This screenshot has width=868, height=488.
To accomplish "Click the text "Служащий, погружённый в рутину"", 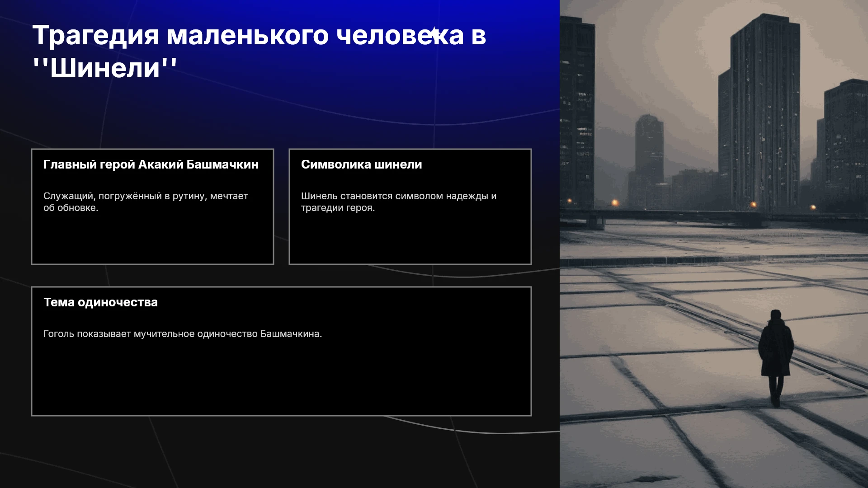I will click(125, 196).
